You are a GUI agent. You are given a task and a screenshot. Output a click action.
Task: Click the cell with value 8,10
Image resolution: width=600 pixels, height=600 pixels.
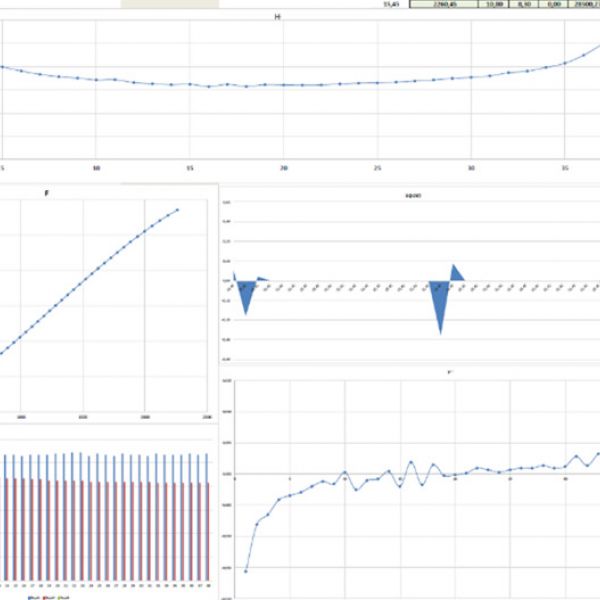click(521, 5)
